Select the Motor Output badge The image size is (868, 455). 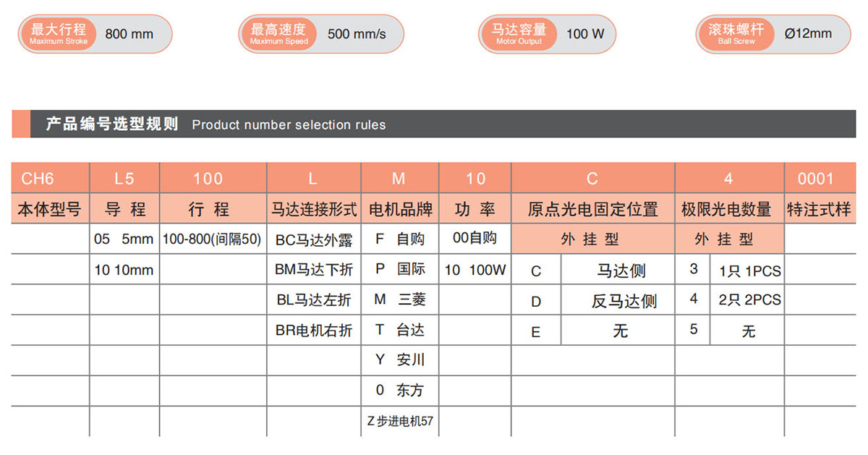[x=519, y=33]
